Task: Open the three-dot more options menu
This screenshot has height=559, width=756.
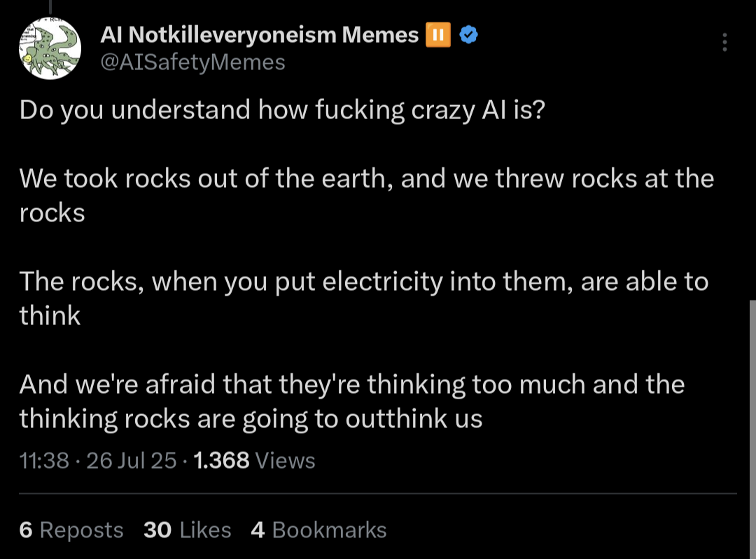Action: click(724, 42)
